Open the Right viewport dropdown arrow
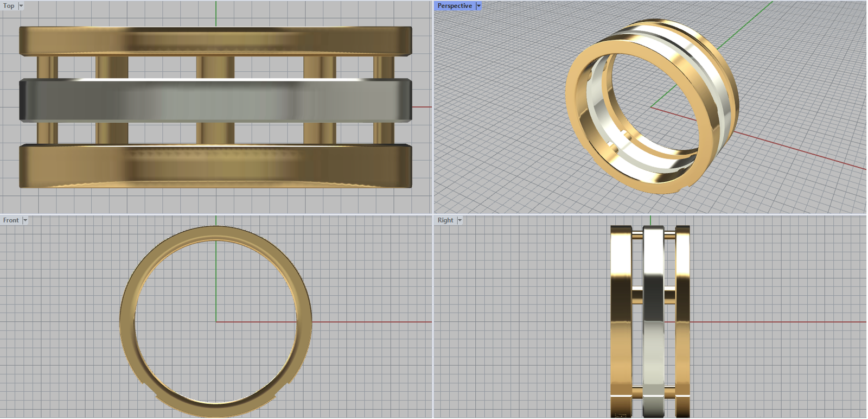The image size is (868, 419). click(x=459, y=220)
